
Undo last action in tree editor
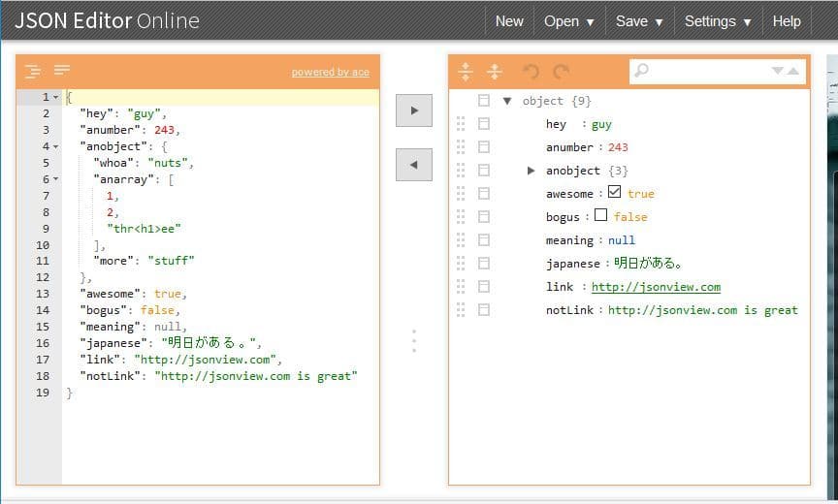point(532,71)
